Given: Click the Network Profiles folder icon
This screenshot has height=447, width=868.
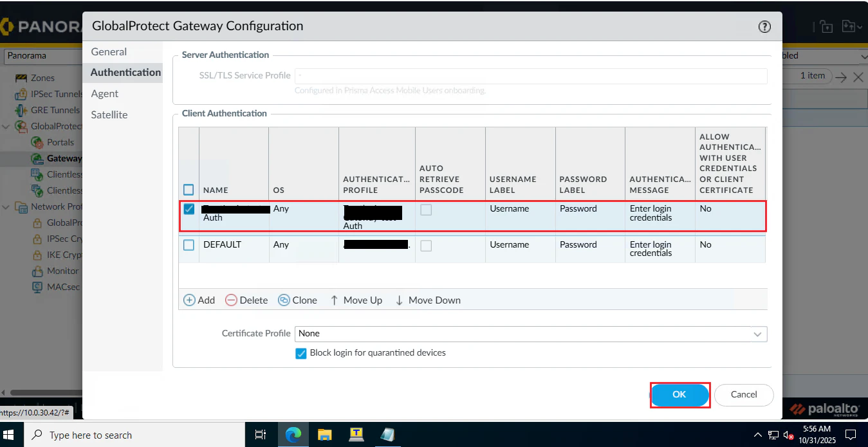Looking at the screenshot, I should tap(21, 206).
